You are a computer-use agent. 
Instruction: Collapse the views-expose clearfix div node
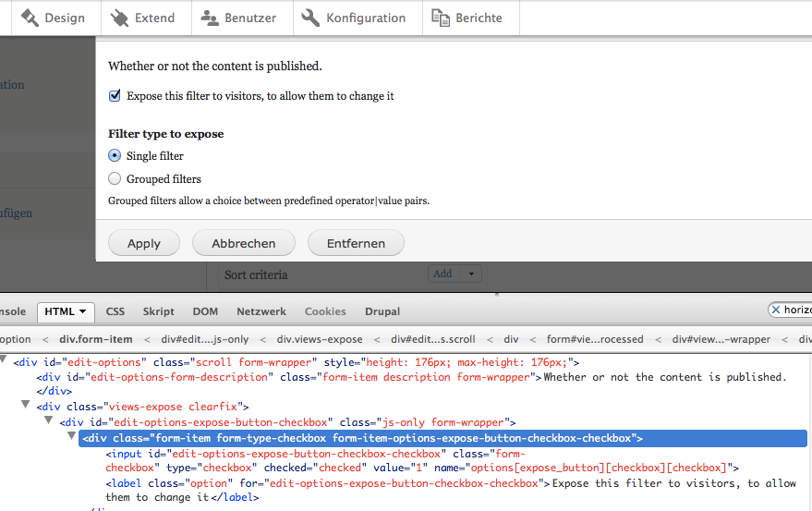26,406
